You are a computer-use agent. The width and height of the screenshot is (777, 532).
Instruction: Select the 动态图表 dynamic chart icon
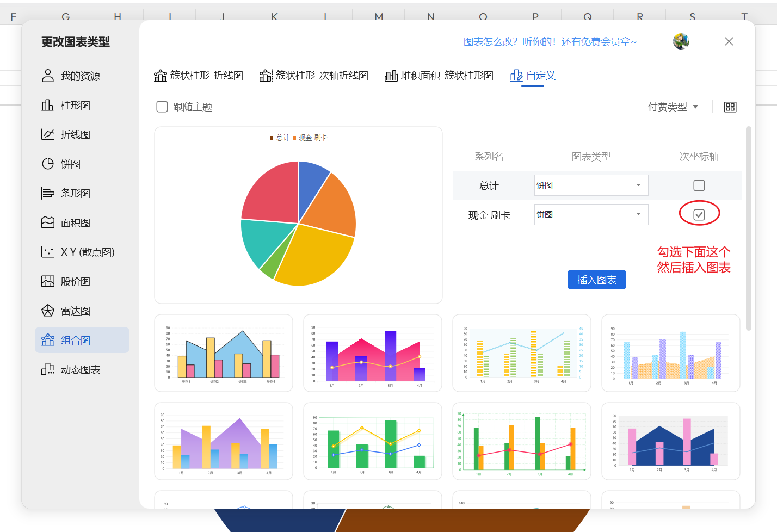[48, 369]
